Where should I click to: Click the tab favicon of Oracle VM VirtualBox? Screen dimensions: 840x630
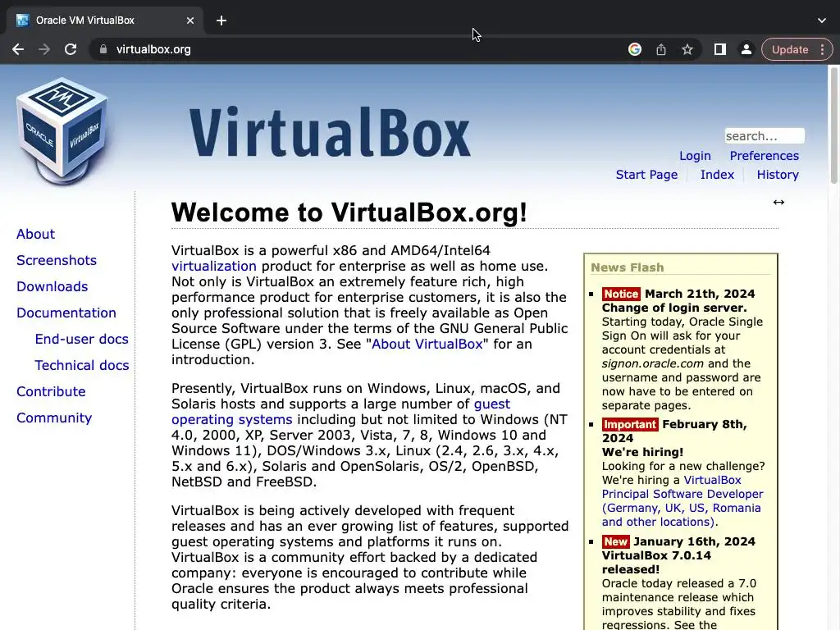pos(22,21)
